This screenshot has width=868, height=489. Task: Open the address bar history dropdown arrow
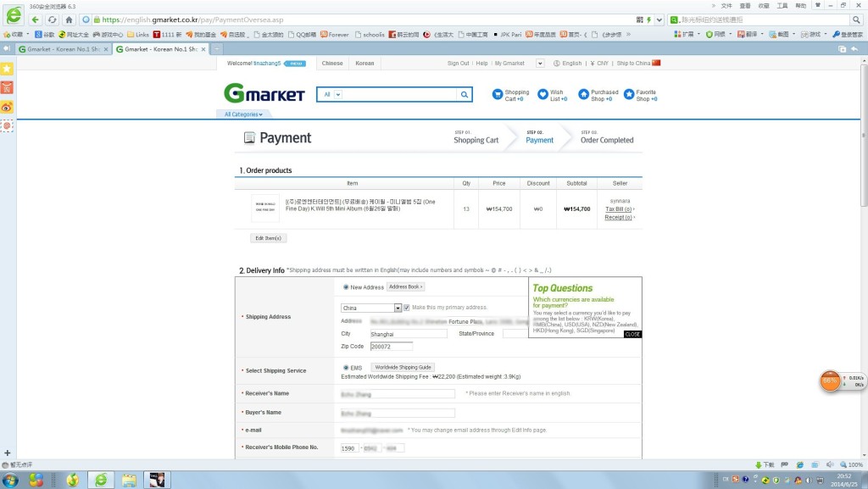659,19
